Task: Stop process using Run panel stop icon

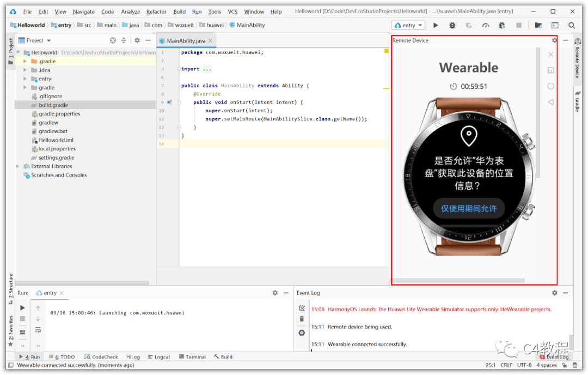Action: 22,319
